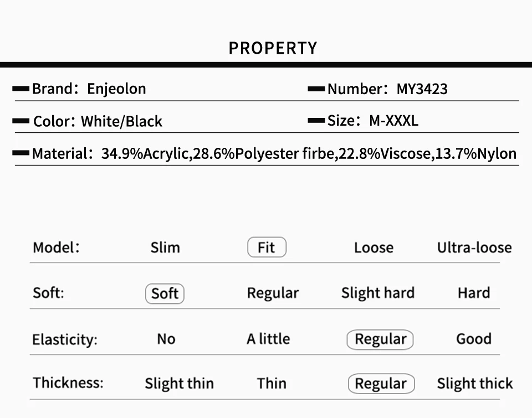Screen dimensions: 532x418
Task: Pick the Slight thick option
Action: 475,384
